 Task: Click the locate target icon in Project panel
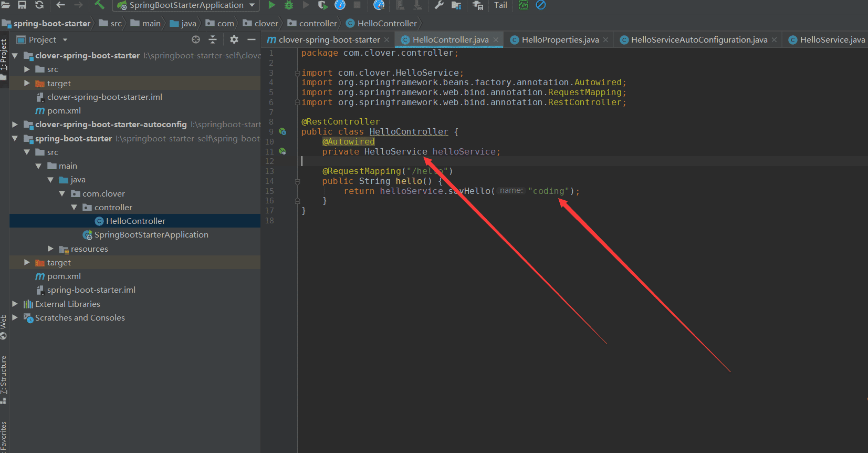coord(196,39)
